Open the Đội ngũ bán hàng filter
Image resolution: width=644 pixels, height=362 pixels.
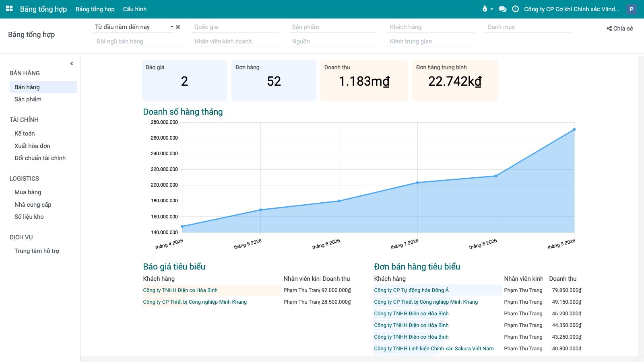click(x=137, y=41)
